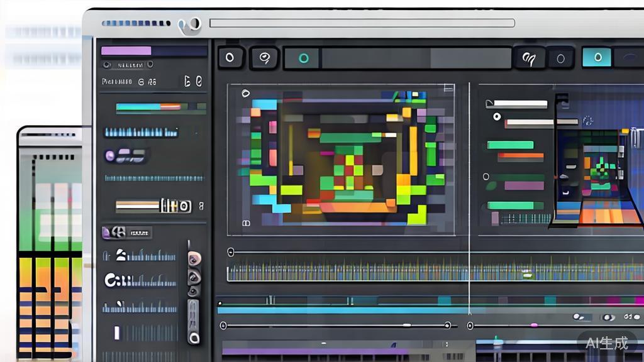This screenshot has height=362, width=644.
Task: Toggle the small circle switch in the left panel header
Action: pyautogui.click(x=107, y=64)
